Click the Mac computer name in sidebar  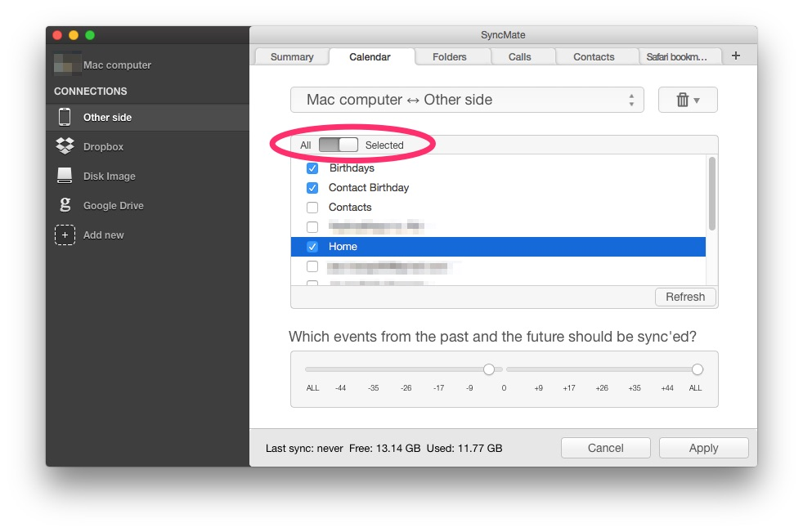pos(117,65)
